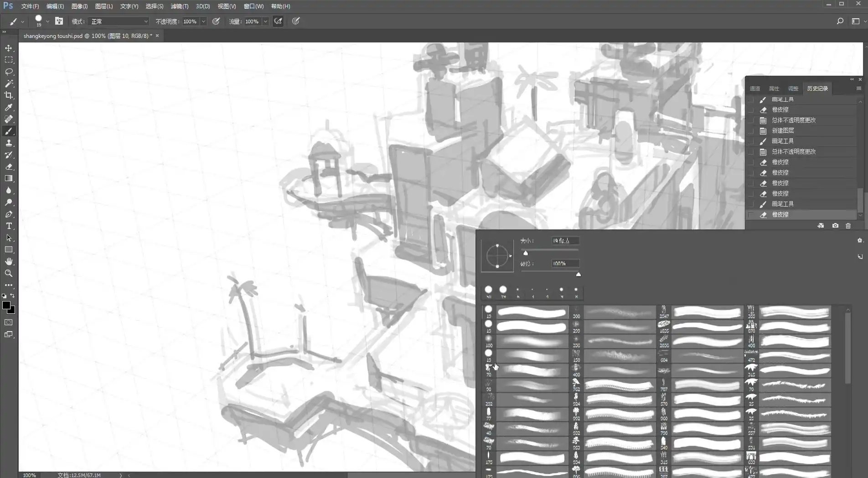The image size is (868, 478).
Task: Expand the flow value dropdown arrow
Action: 265,21
